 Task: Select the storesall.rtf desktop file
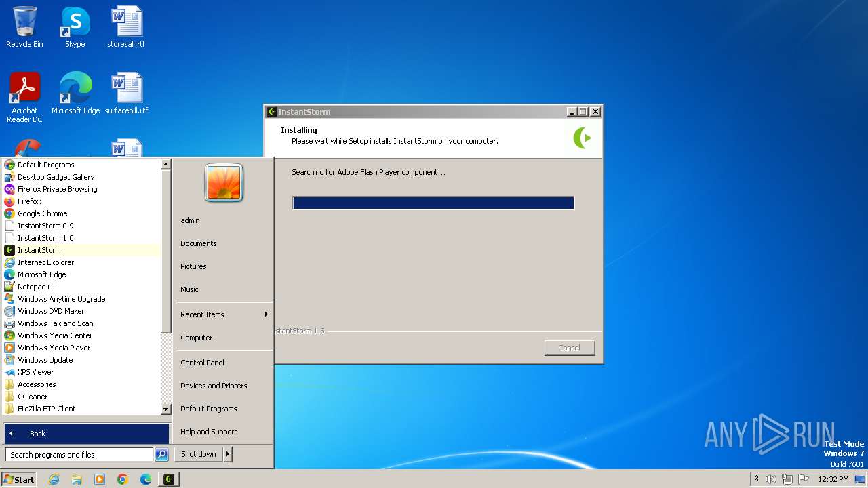click(x=126, y=27)
